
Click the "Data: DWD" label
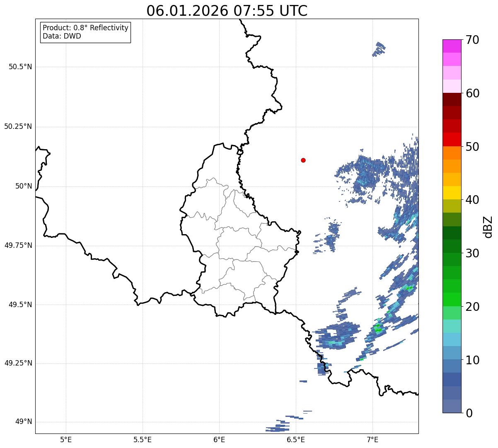coord(62,36)
